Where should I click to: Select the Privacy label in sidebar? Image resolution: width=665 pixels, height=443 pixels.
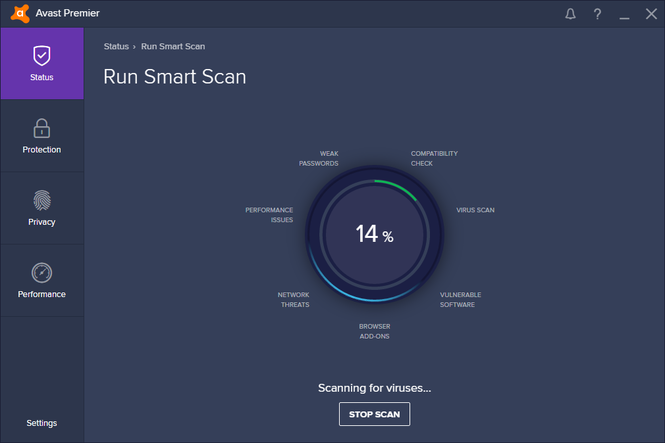coord(42,222)
